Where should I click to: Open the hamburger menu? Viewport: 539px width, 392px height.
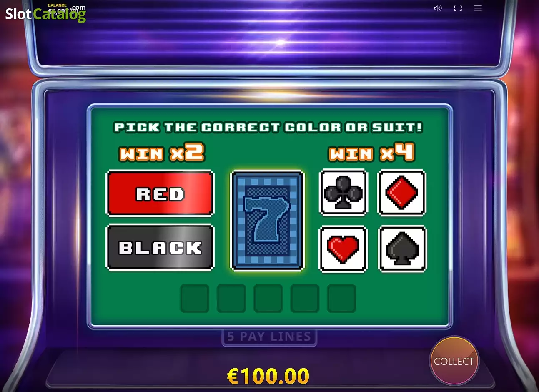[478, 8]
